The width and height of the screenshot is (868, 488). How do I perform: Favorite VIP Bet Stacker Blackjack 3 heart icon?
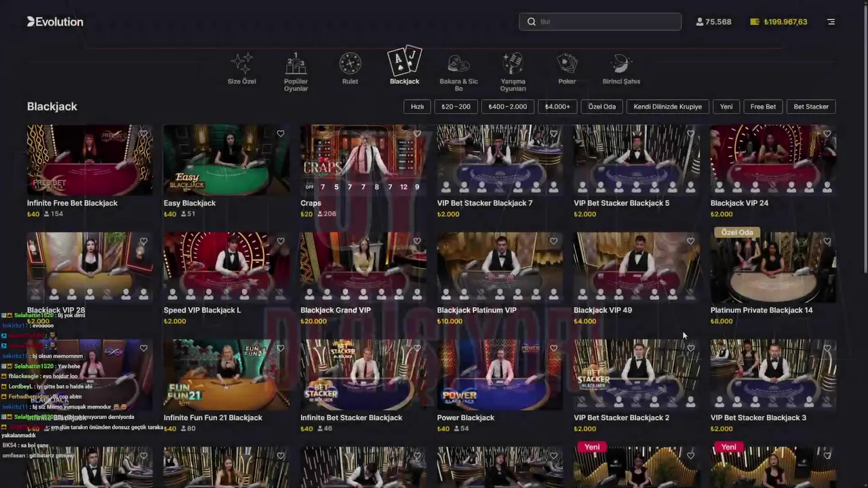click(827, 348)
